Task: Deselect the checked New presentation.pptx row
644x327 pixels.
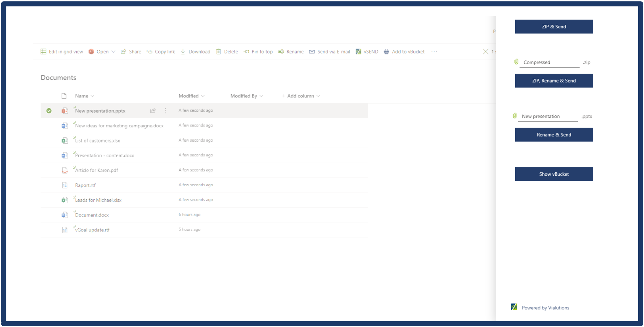Action: (49, 111)
